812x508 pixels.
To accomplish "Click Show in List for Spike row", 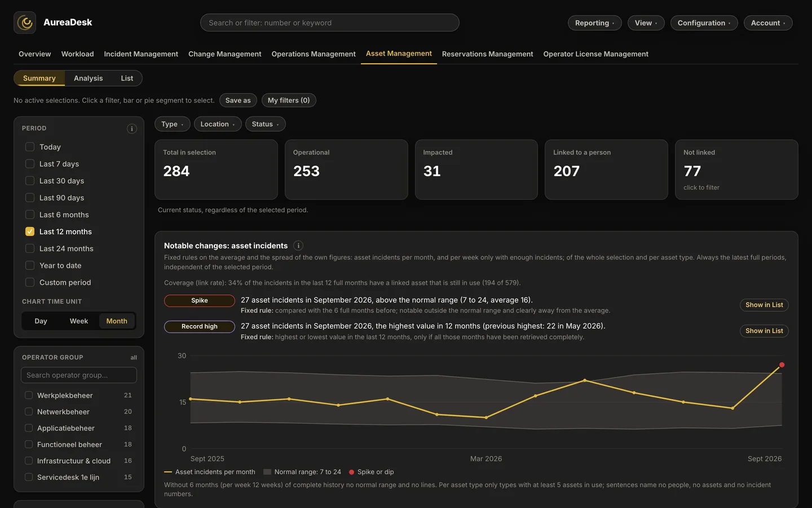I will [764, 305].
